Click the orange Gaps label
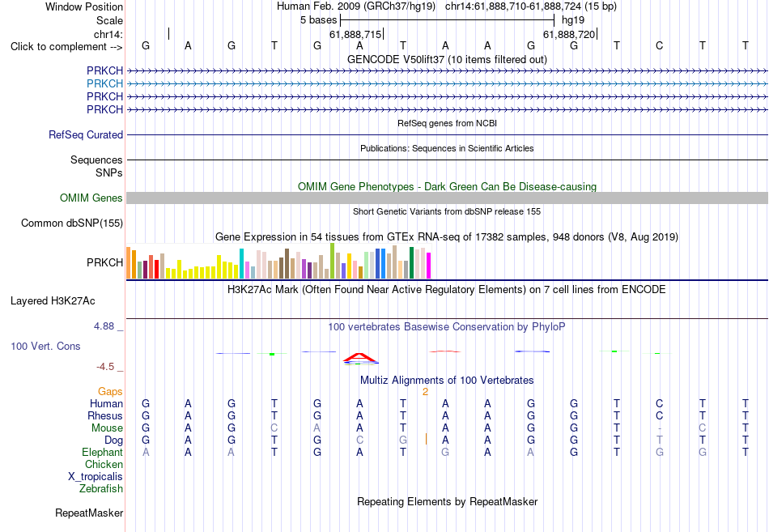769x532 pixels. (110, 392)
